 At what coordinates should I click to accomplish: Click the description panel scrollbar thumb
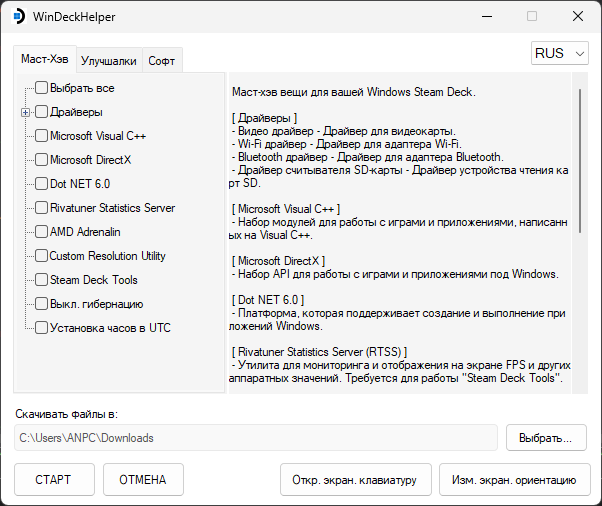[580, 161]
